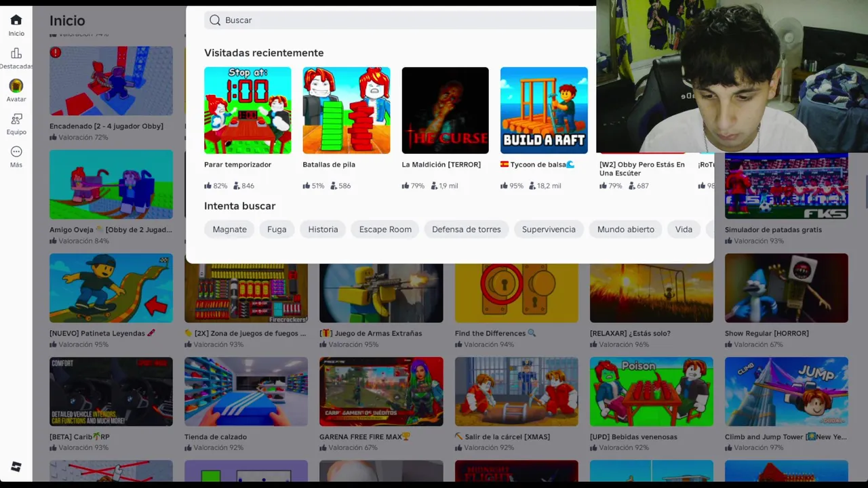Click Simulador de patadas gratis title
The height and width of the screenshot is (488, 868).
773,230
